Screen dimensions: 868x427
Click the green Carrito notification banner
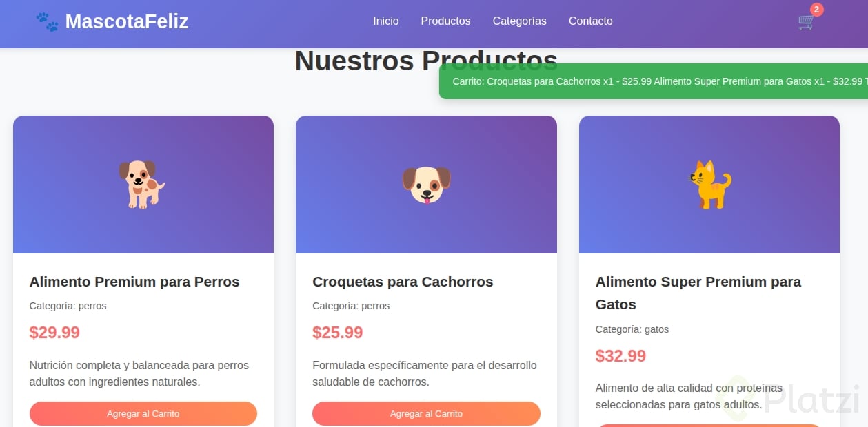(x=654, y=81)
